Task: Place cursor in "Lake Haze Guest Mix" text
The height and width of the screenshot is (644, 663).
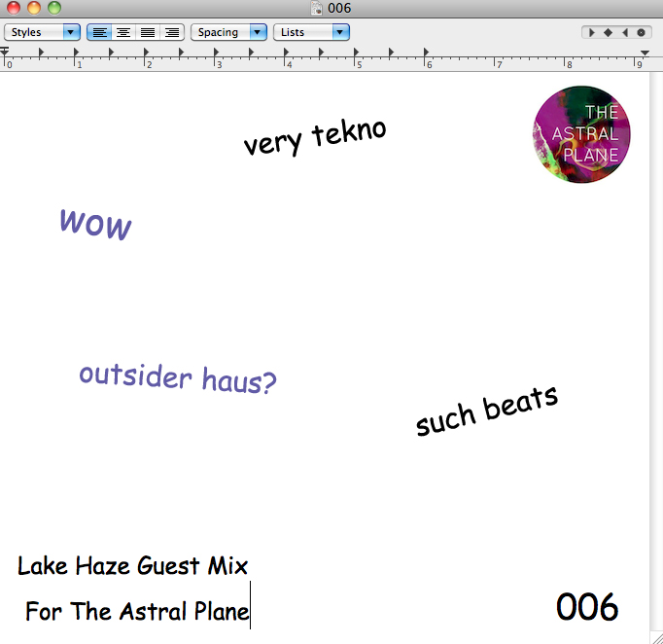Action: point(132,565)
